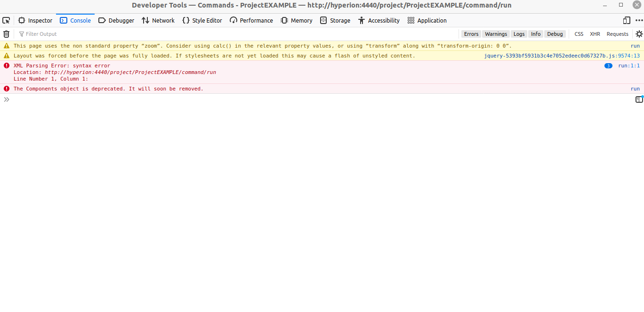Viewport: 644px width, 312px height.
Task: Expand the collapsed console input chevron
Action: (6, 99)
